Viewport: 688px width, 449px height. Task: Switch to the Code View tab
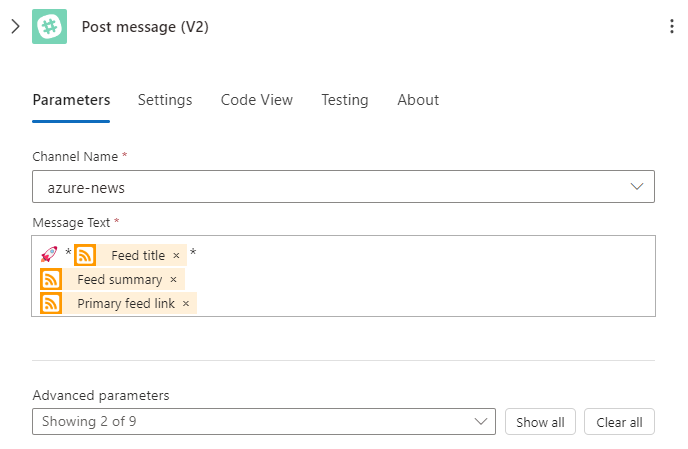click(257, 100)
